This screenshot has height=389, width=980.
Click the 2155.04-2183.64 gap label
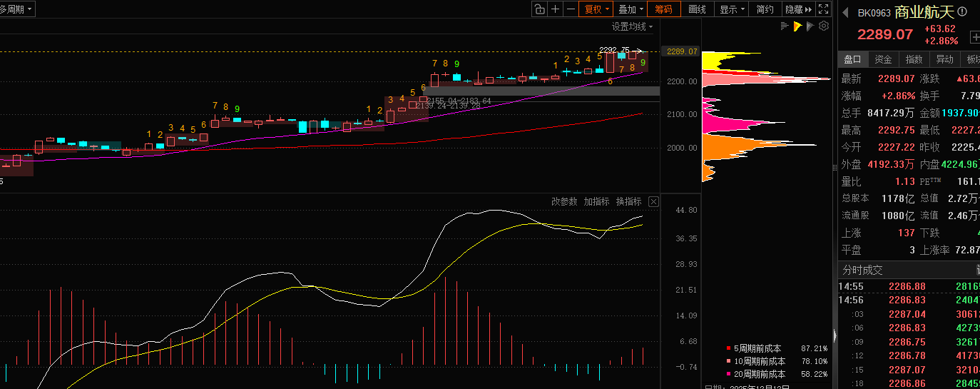(x=458, y=101)
